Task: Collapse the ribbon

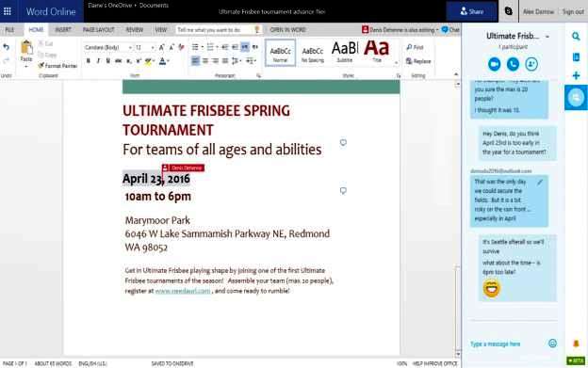Action: click(456, 74)
